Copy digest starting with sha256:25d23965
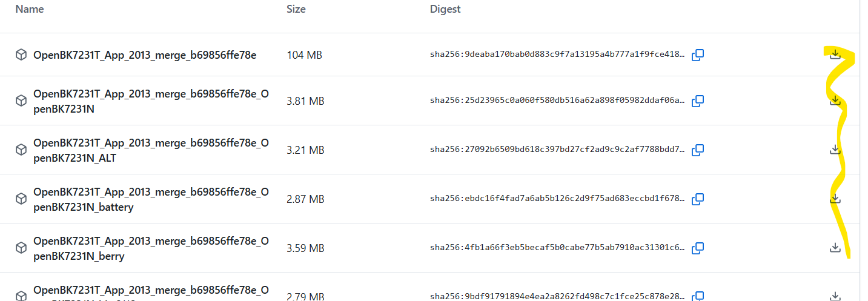This screenshot has height=301, width=868. (x=698, y=101)
